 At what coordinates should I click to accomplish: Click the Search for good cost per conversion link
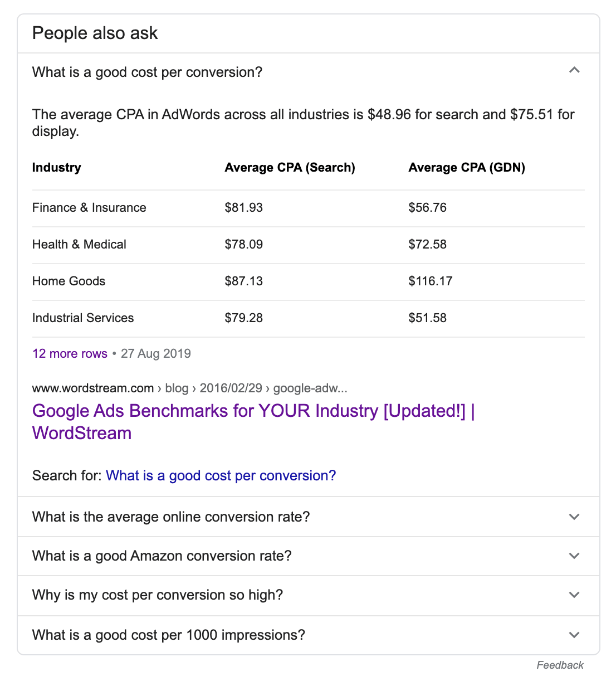[x=221, y=476]
